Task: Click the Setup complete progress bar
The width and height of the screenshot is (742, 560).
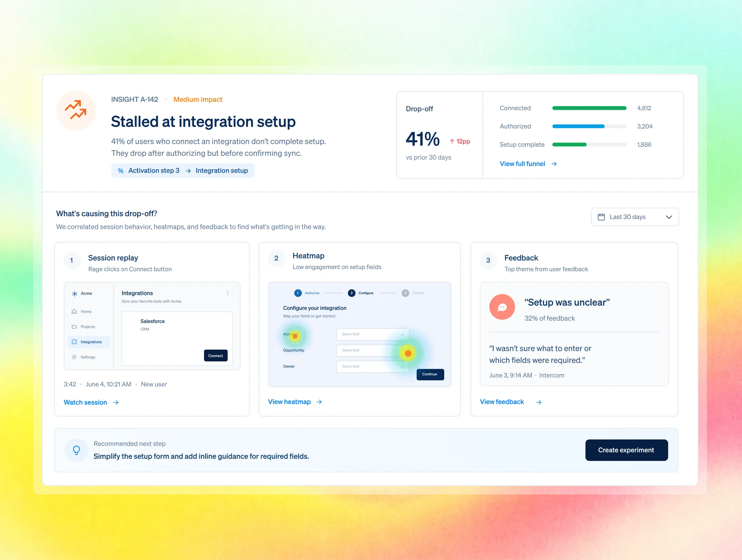Action: coord(589,145)
